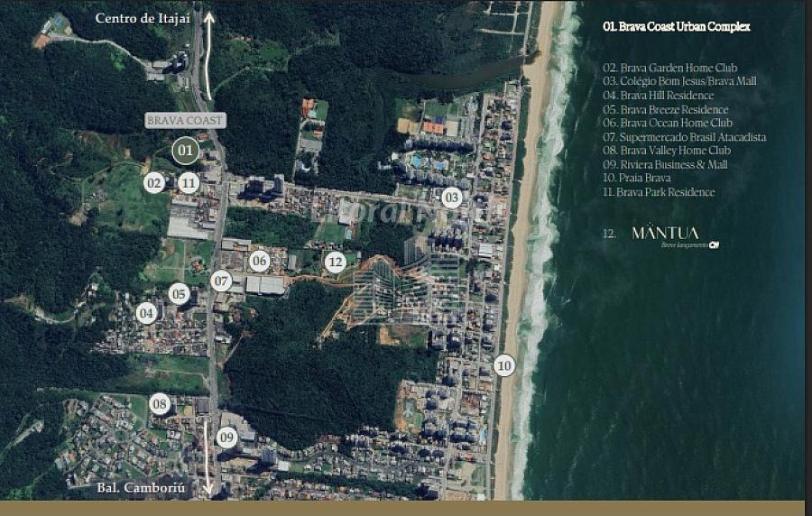The width and height of the screenshot is (812, 516).
Task: Select the round map marker numbered 12
Action: point(336,262)
